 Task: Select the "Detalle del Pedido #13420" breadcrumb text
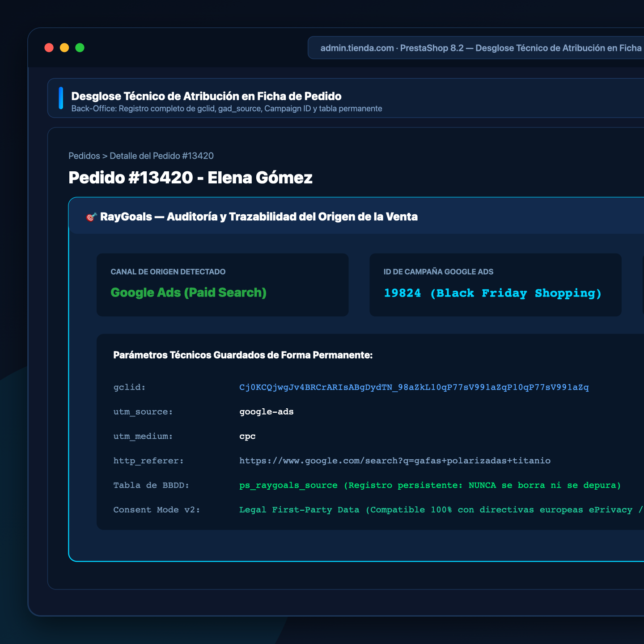162,156
